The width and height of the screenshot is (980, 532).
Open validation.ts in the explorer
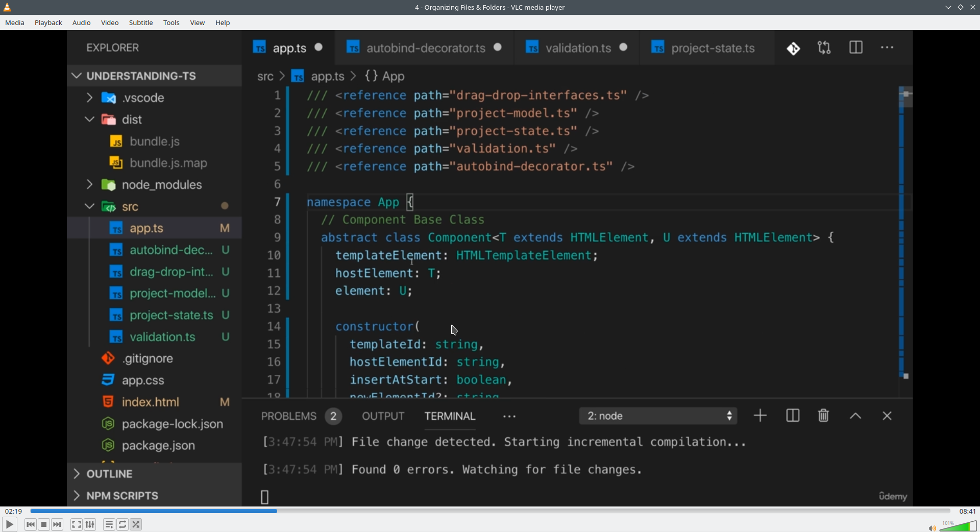pyautogui.click(x=154, y=337)
